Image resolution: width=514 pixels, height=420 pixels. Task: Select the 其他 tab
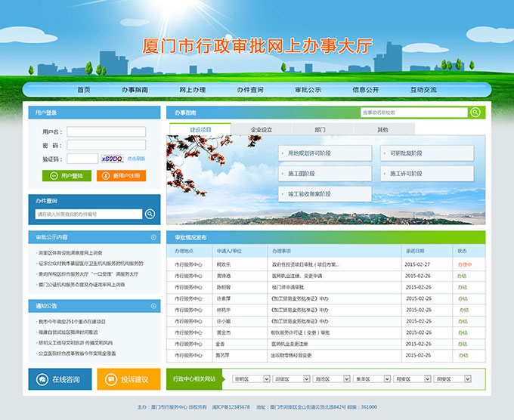coord(382,130)
